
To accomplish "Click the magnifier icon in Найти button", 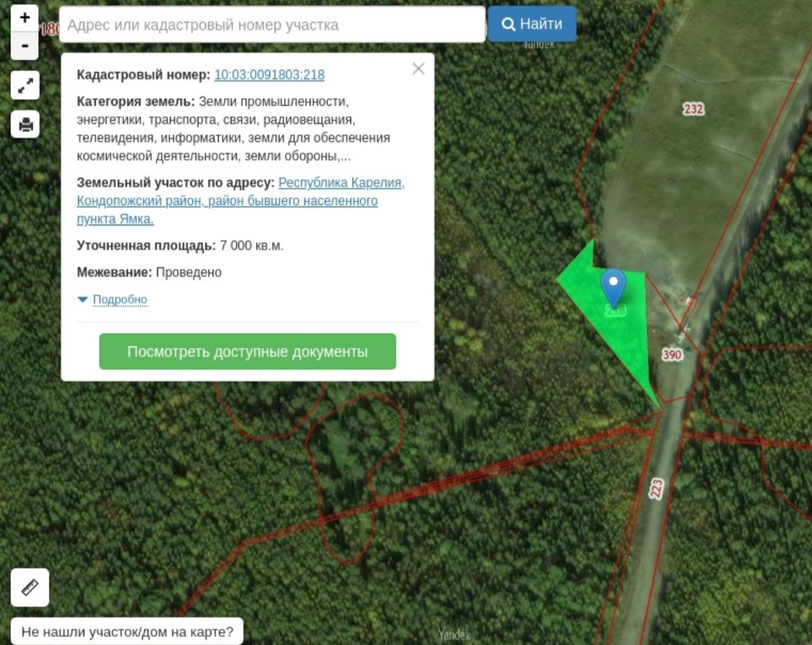I will (508, 24).
